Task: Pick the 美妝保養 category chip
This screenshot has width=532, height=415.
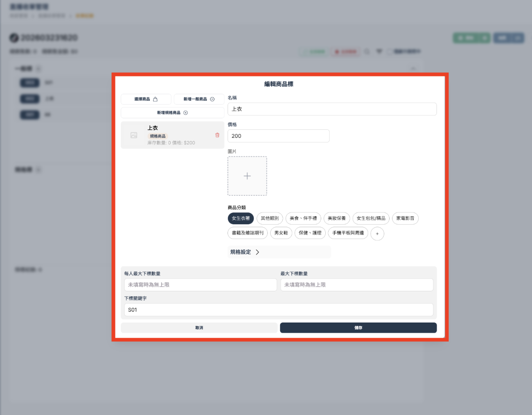Action: (x=336, y=219)
